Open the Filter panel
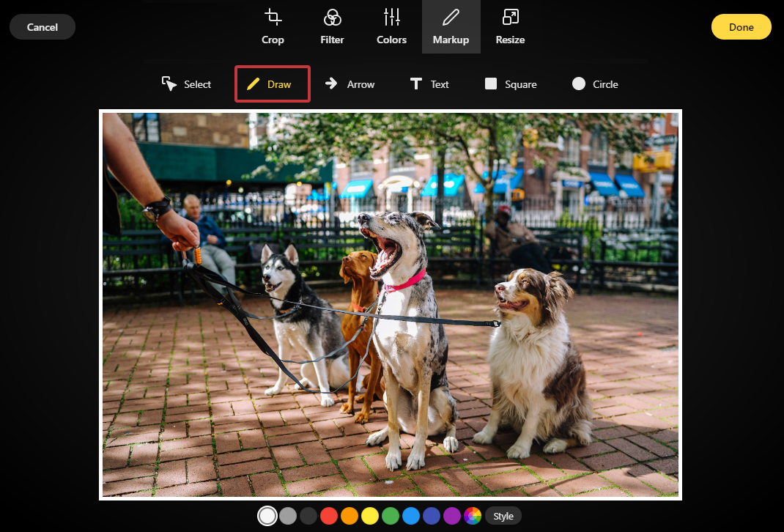Image resolution: width=784 pixels, height=532 pixels. (x=332, y=27)
